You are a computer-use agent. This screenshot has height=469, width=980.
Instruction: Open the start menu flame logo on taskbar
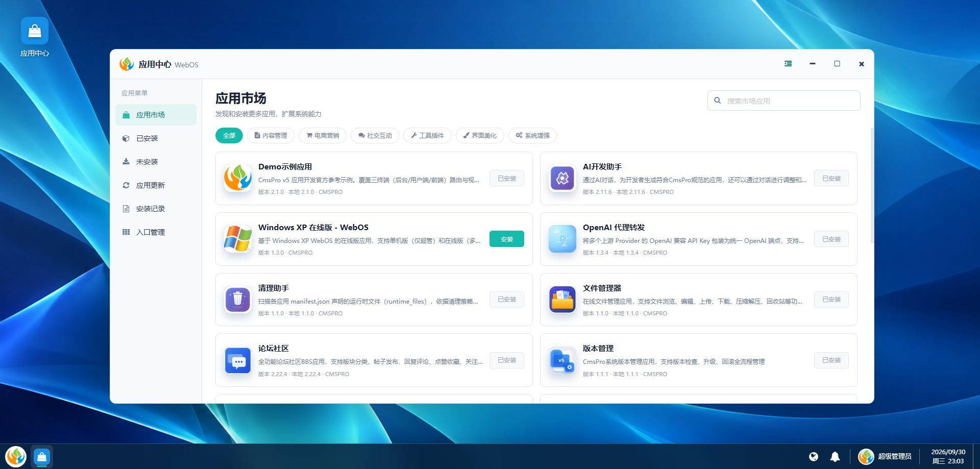(16, 456)
